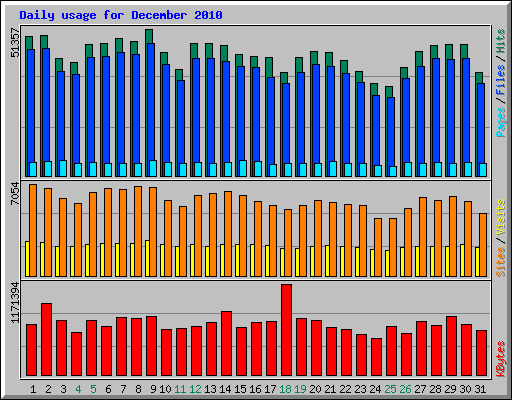The width and height of the screenshot is (512, 400).
Task: Click the orange Visits bar for day 24
Action: (x=378, y=247)
